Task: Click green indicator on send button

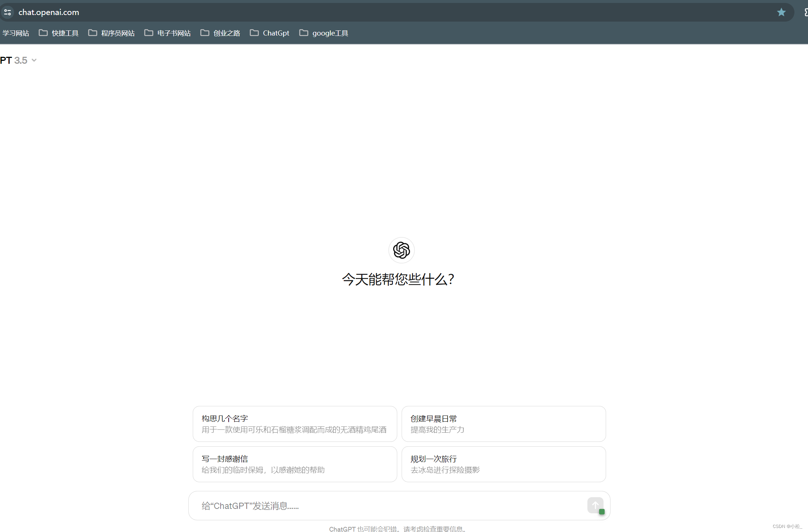Action: pyautogui.click(x=602, y=511)
